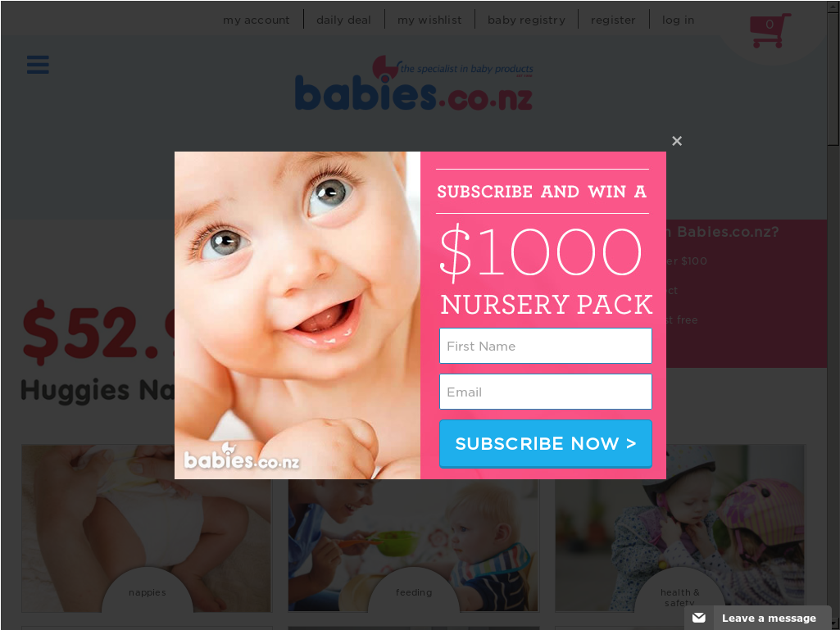This screenshot has height=630, width=840.
Task: Open the Leave a message chat widget
Action: tap(757, 618)
